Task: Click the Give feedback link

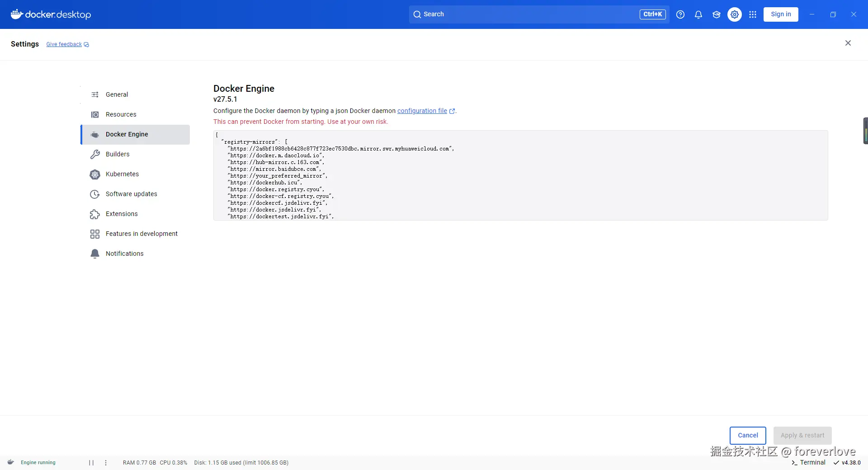Action: [x=64, y=44]
